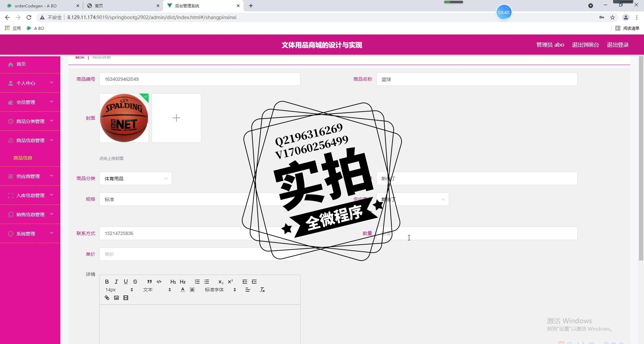Focus 单价 input field
Image resolution: width=644 pixels, height=344 pixels.
point(200,254)
